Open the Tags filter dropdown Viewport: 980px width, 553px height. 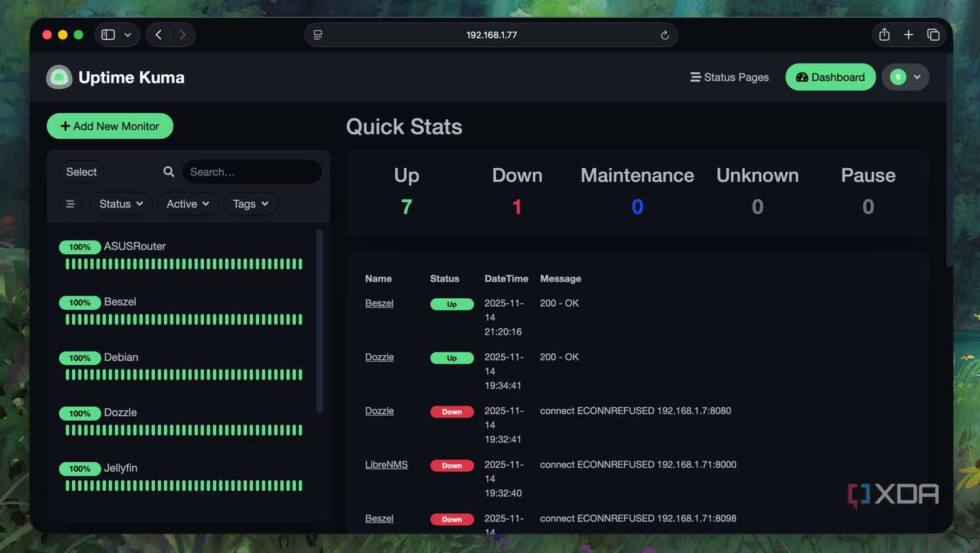[251, 204]
